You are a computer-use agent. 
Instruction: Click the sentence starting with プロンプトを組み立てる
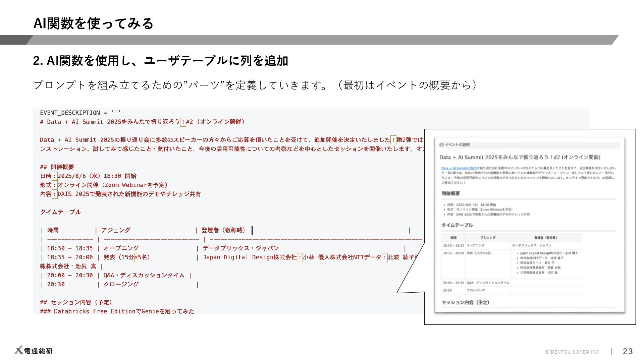[255, 85]
